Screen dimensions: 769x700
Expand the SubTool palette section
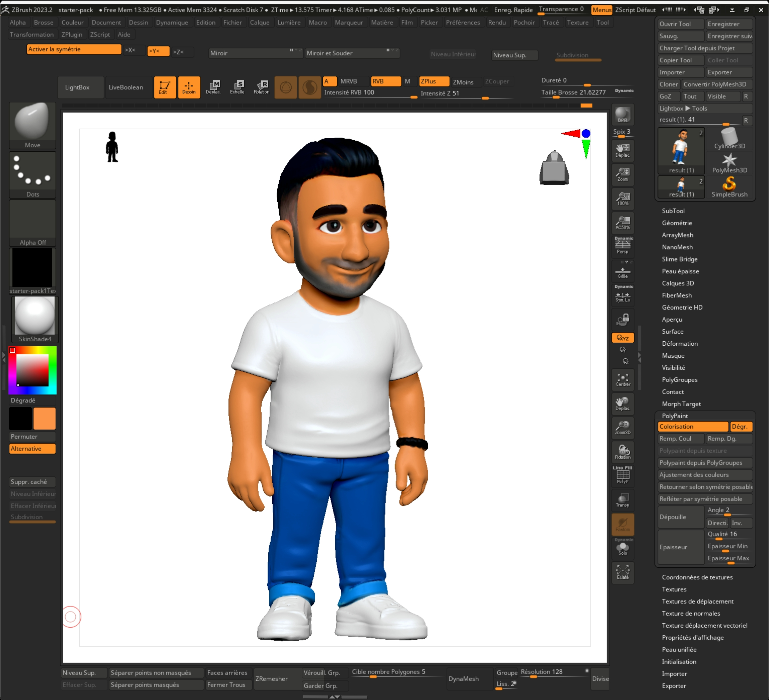[673, 211]
